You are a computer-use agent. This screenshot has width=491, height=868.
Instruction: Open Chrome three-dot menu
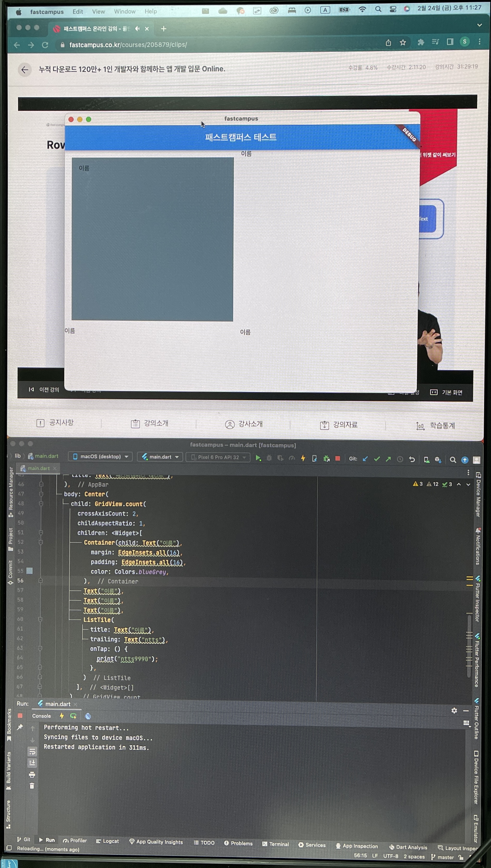click(479, 41)
